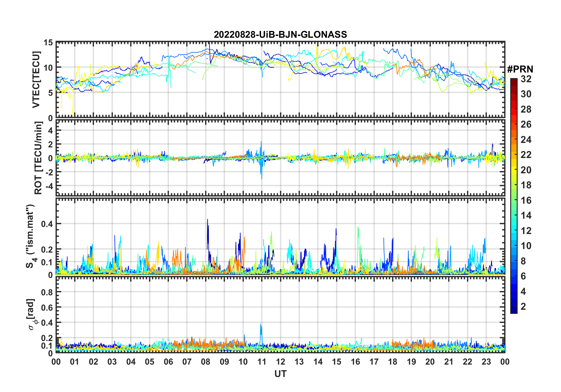Click the UT x-axis label
Image resolution: width=561 pixels, height=392 pixels.
(x=280, y=374)
